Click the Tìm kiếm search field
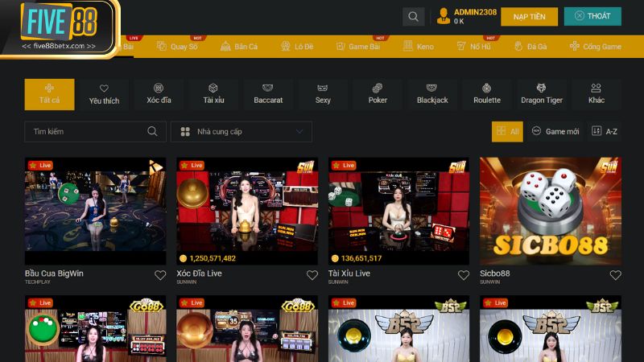644x362 pixels. (x=95, y=131)
